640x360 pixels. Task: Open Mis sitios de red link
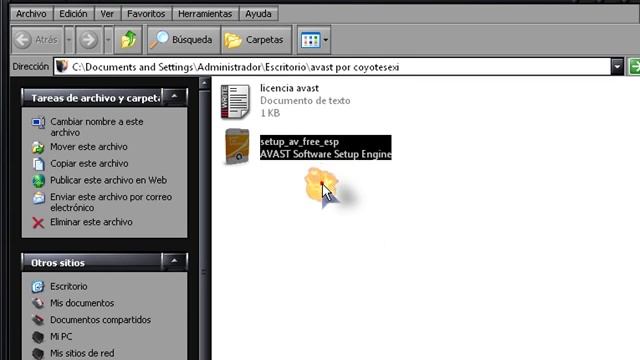82,353
